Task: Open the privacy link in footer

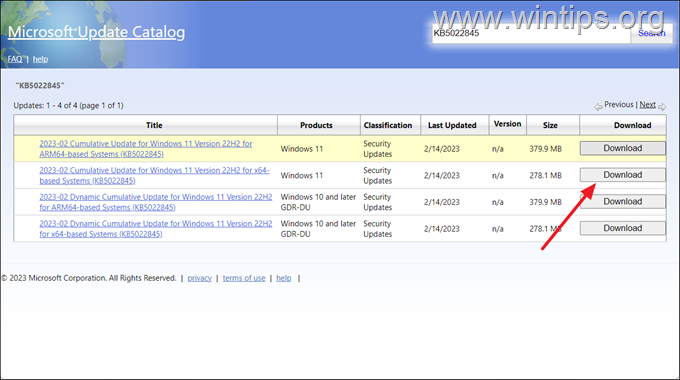Action: tap(199, 278)
